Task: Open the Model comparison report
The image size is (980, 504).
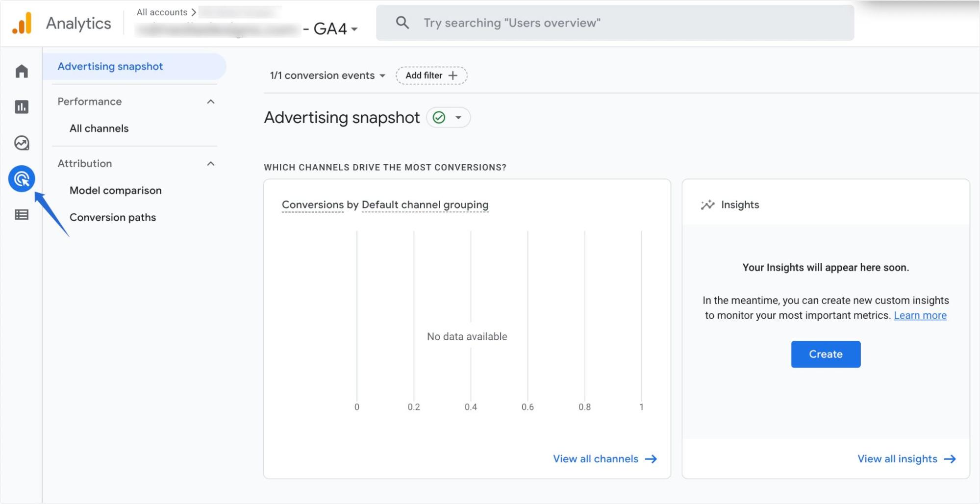Action: pos(115,190)
